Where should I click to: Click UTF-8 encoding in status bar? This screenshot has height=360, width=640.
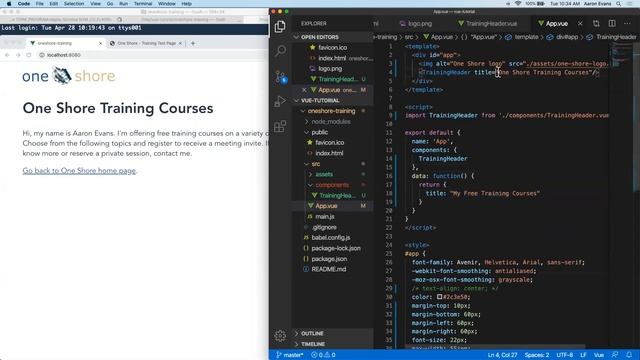(564, 355)
